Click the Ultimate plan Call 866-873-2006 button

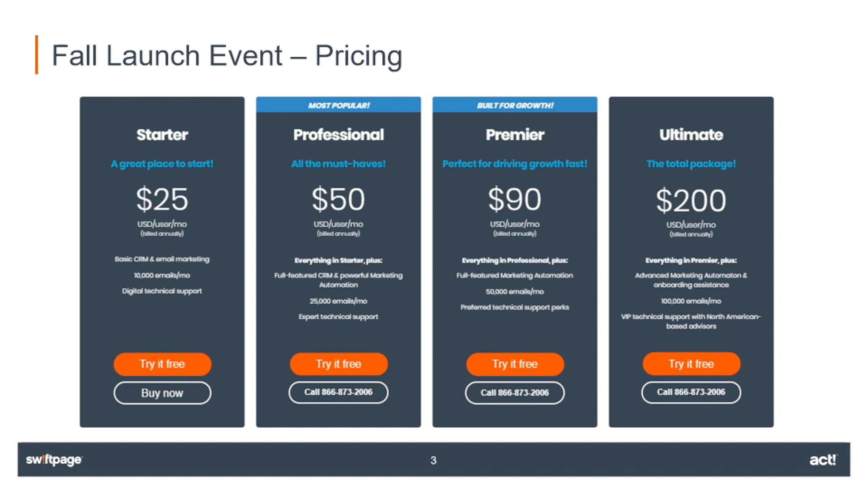(x=691, y=392)
